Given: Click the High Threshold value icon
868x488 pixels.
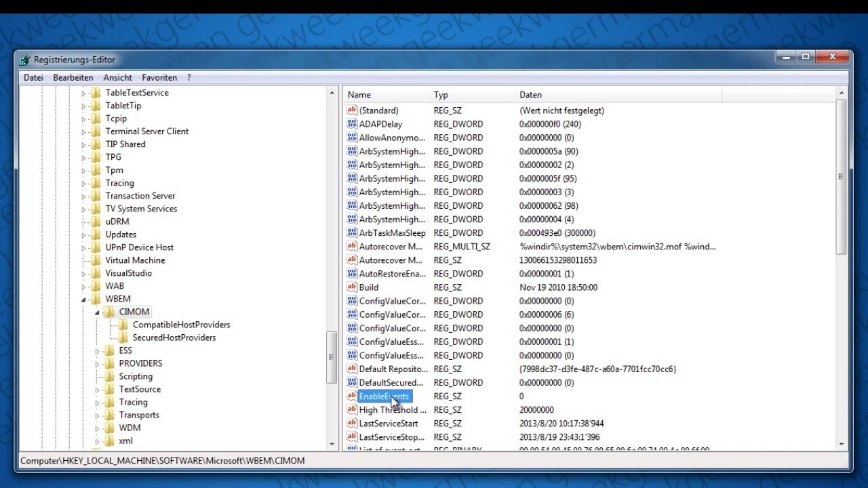Looking at the screenshot, I should click(352, 410).
